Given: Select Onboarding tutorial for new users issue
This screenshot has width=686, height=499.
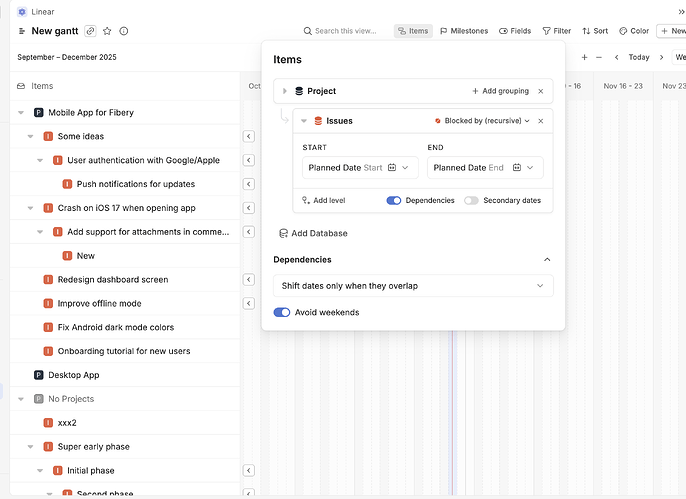Looking at the screenshot, I should pos(124,351).
